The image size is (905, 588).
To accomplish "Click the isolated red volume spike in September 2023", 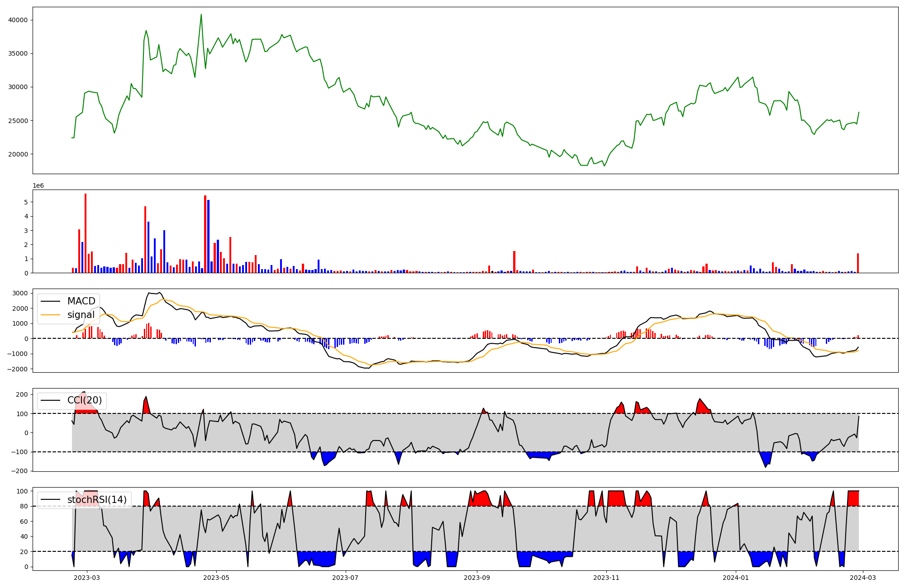I will tap(514, 262).
